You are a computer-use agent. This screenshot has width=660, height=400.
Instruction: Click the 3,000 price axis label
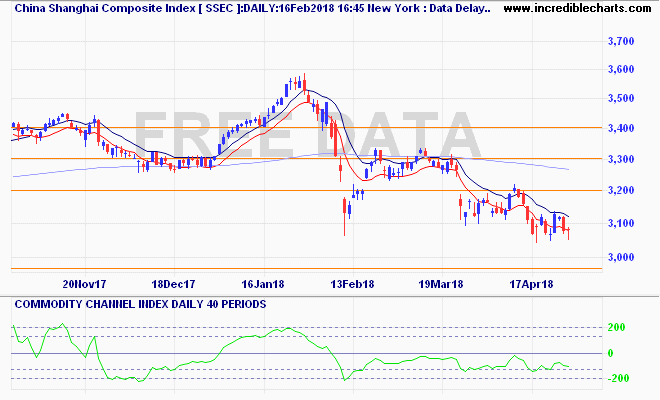(x=621, y=257)
